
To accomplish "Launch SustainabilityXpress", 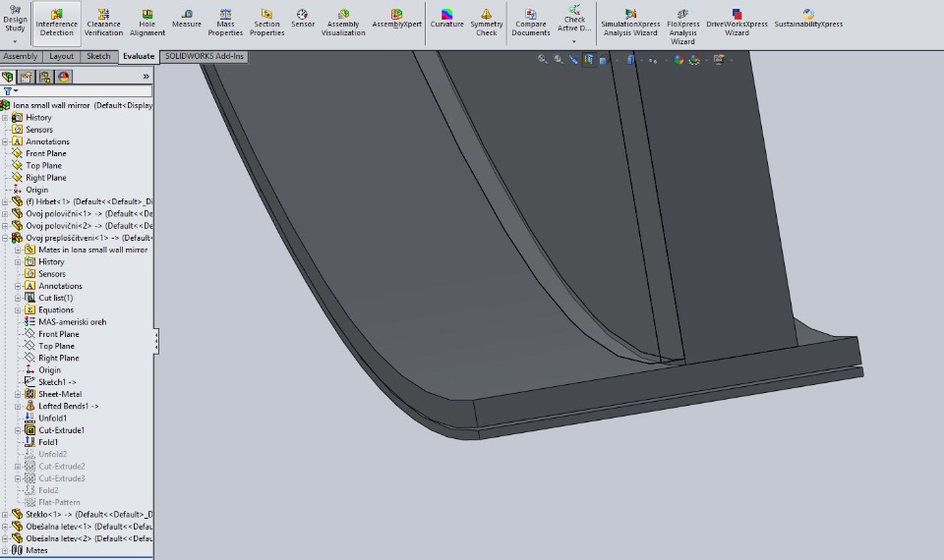I will tap(808, 19).
